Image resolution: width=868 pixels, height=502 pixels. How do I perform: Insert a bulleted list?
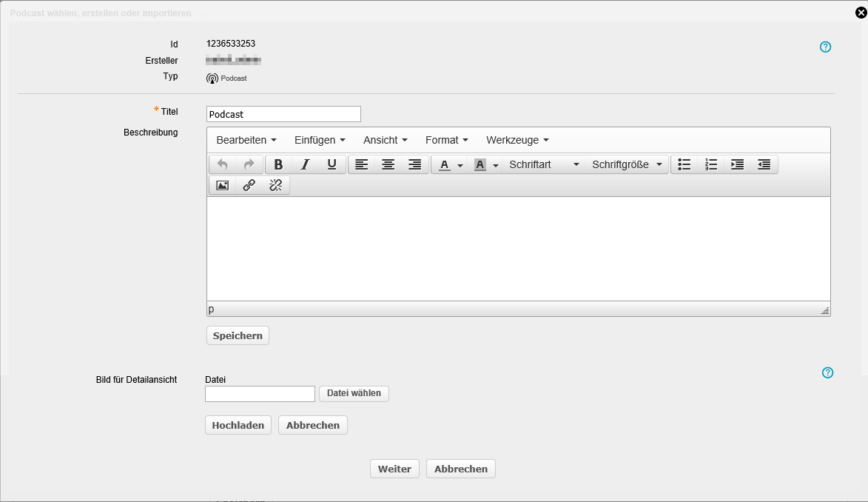684,164
